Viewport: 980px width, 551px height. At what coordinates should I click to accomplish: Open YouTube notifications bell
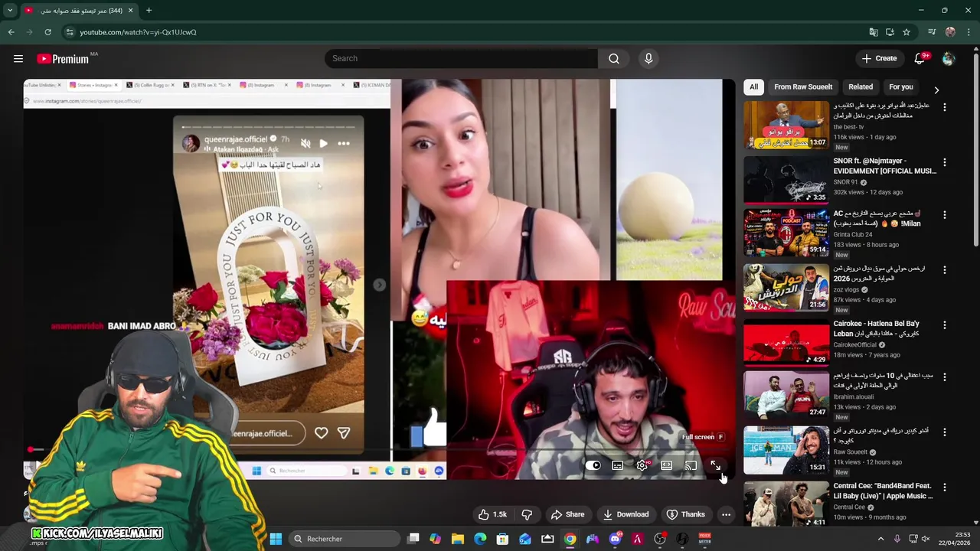(x=920, y=58)
